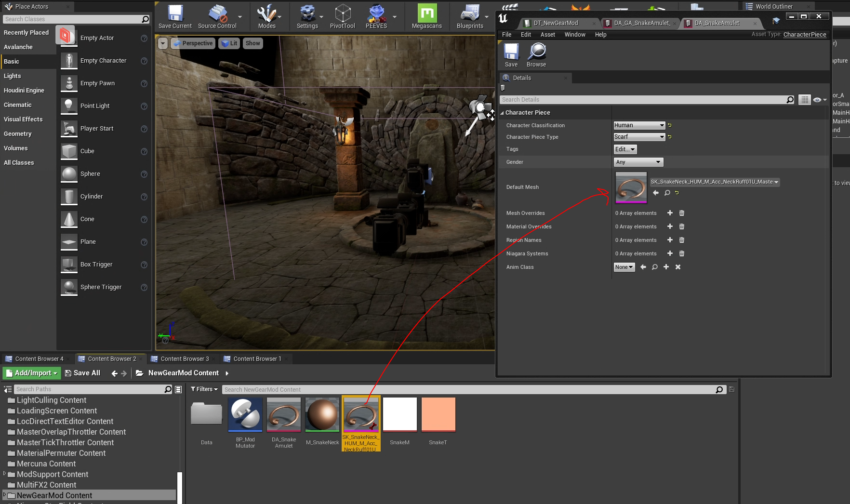Reset Character Piece Type to default
The height and width of the screenshot is (504, 850).
click(670, 137)
